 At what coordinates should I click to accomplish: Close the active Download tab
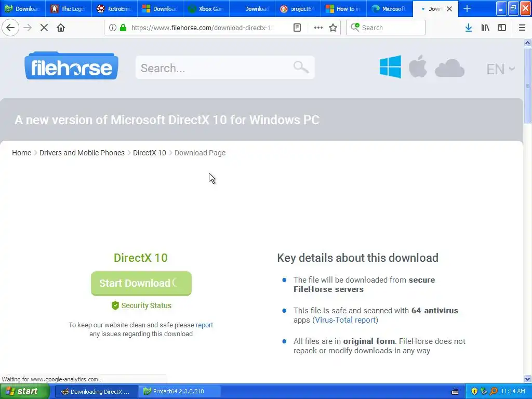click(x=449, y=9)
